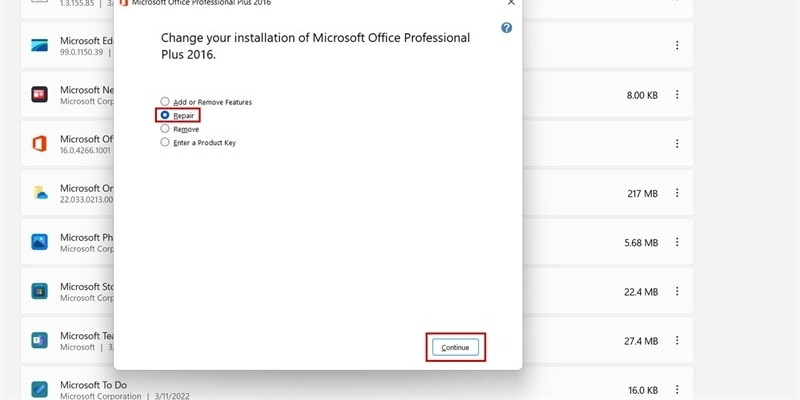This screenshot has width=800, height=400.
Task: Click the Microsoft OneDrive app icon
Action: [x=40, y=193]
